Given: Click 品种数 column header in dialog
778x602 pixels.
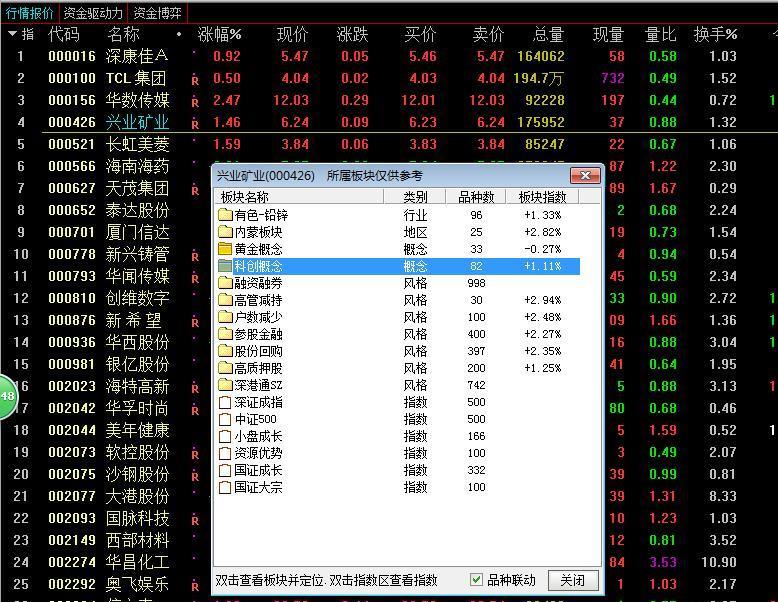Looking at the screenshot, I should click(x=476, y=197).
